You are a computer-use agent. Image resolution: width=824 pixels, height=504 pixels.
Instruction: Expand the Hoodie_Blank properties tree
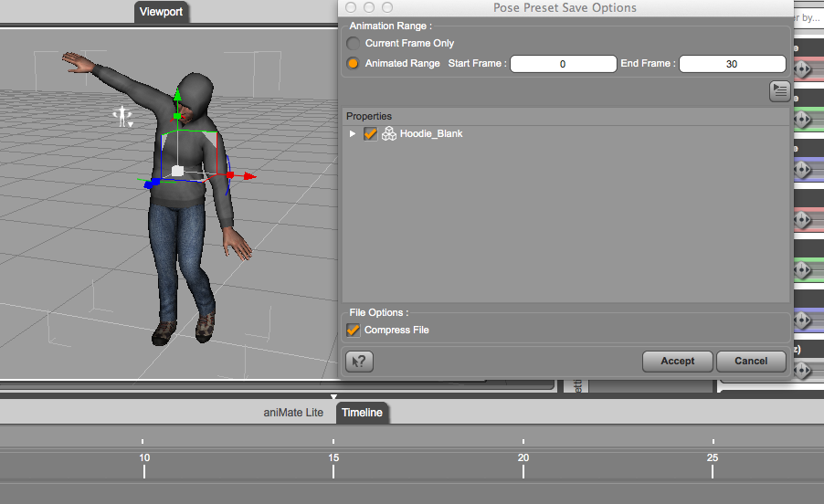pos(352,134)
